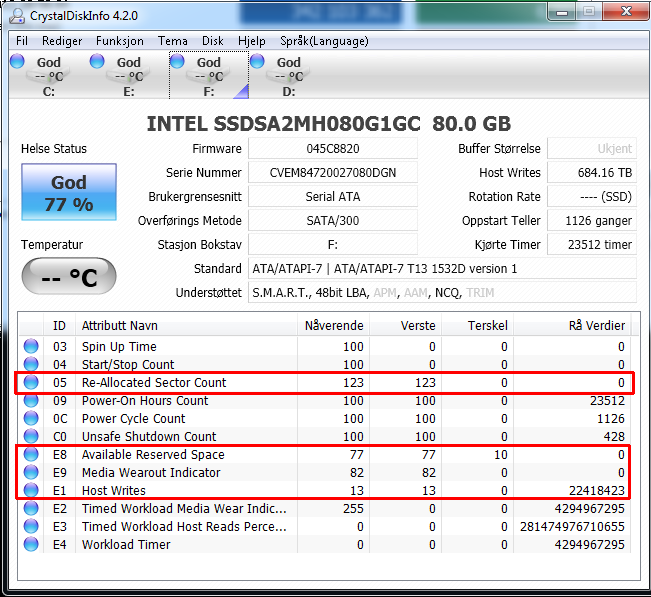Click the Host Writes 684.16 TB field

[x=592, y=173]
